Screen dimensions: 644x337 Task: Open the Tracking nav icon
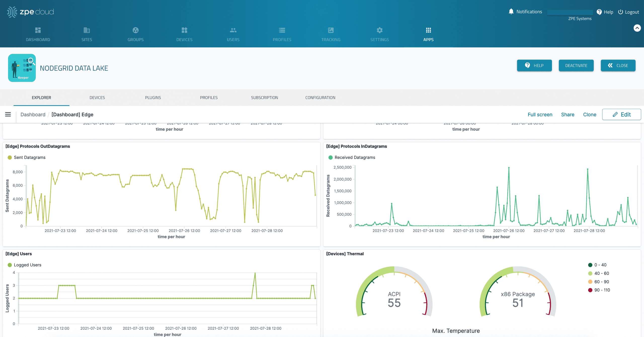coord(331,30)
